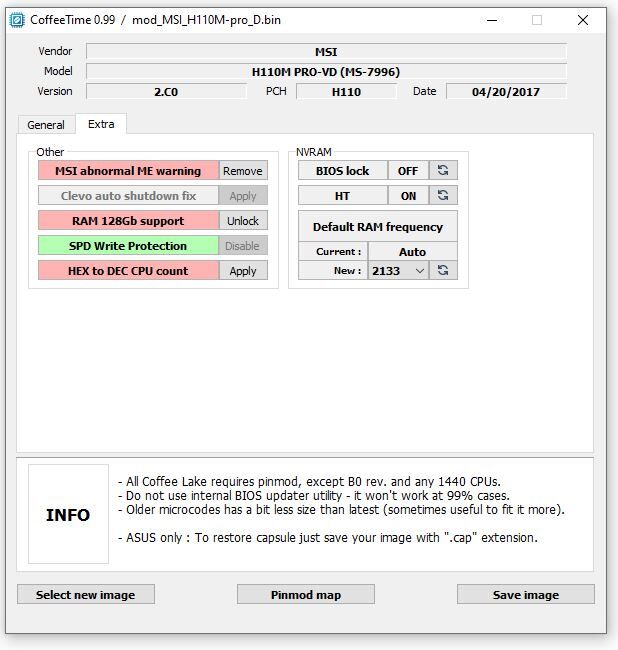
Task: Toggle the BIOS lock OFF value
Action: (x=408, y=170)
